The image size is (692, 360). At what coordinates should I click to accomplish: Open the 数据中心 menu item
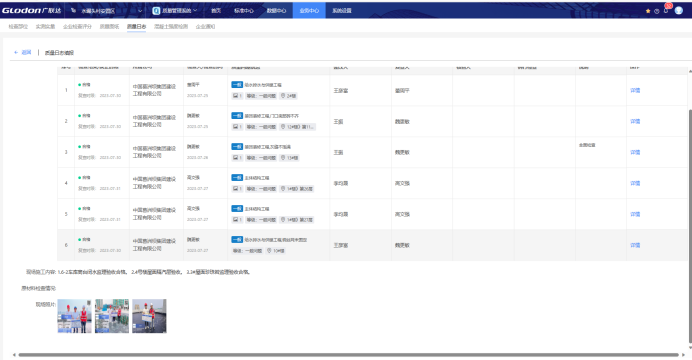(x=276, y=11)
